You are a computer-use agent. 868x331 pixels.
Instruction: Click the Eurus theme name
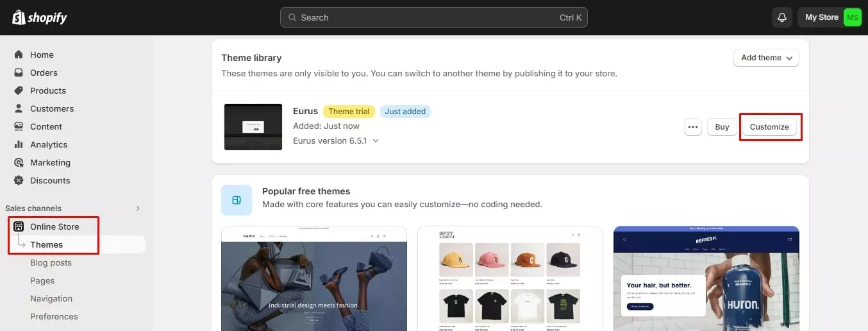pos(305,111)
